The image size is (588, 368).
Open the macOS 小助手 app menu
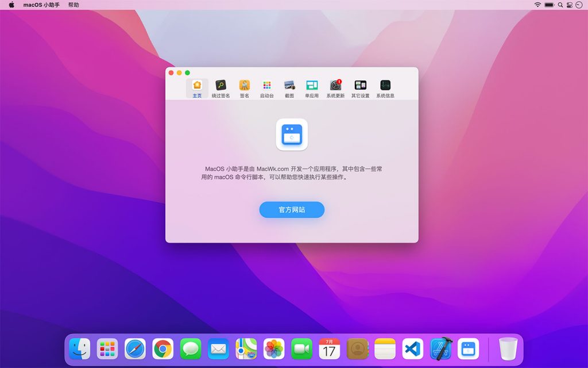click(41, 5)
